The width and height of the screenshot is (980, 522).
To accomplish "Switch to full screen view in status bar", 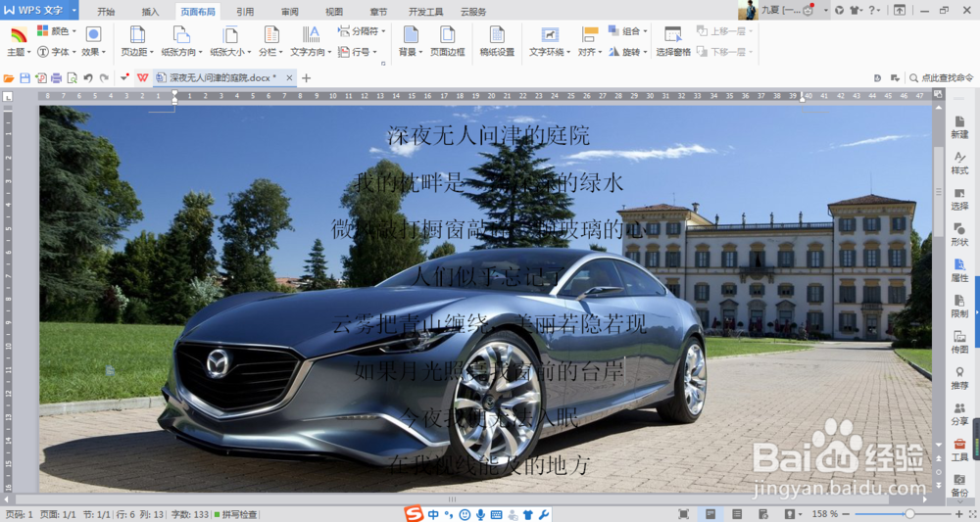I will (684, 514).
